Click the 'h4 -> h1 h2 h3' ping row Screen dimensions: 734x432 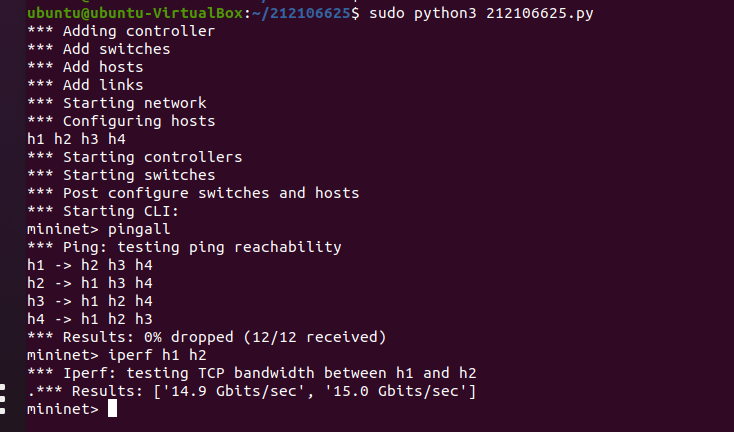[x=89, y=319]
